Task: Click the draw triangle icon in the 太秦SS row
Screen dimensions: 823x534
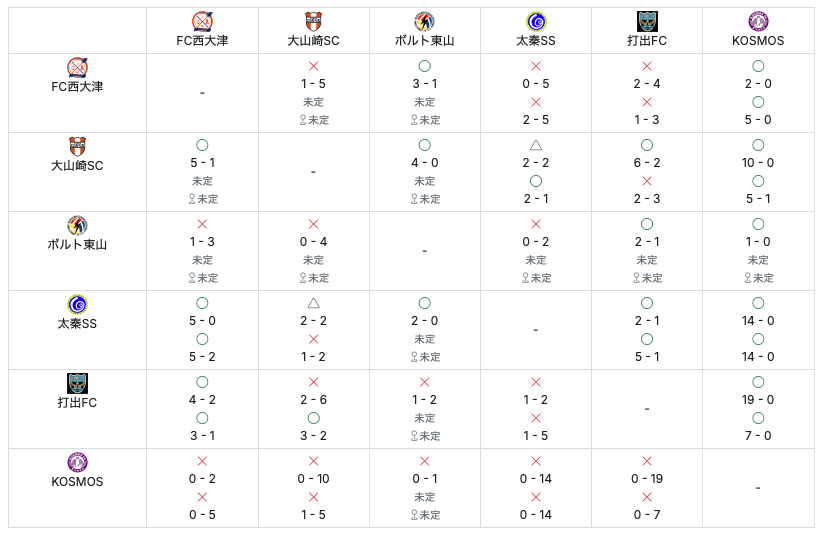Action: tap(313, 303)
